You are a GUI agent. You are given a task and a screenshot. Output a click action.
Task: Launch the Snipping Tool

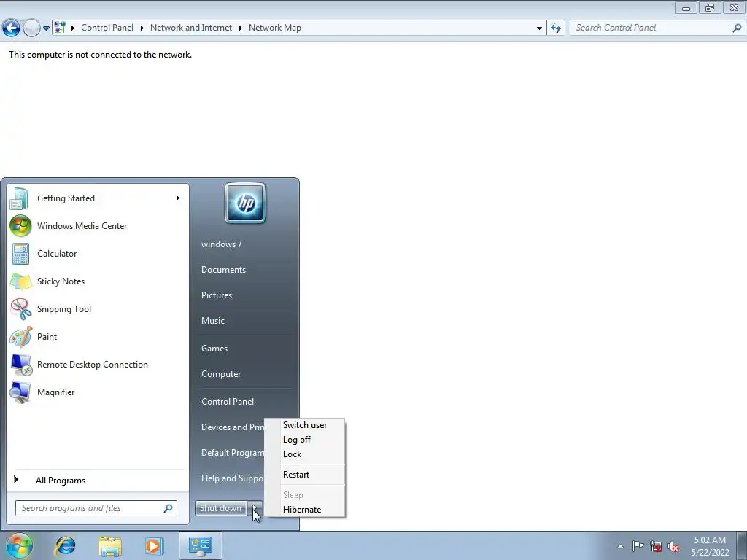(98, 309)
